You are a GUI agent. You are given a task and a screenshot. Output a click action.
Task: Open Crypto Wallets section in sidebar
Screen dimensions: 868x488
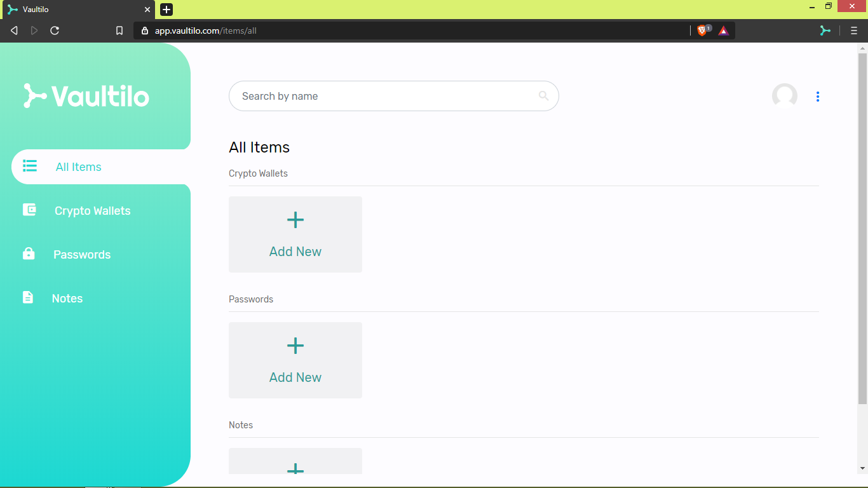pyautogui.click(x=93, y=211)
